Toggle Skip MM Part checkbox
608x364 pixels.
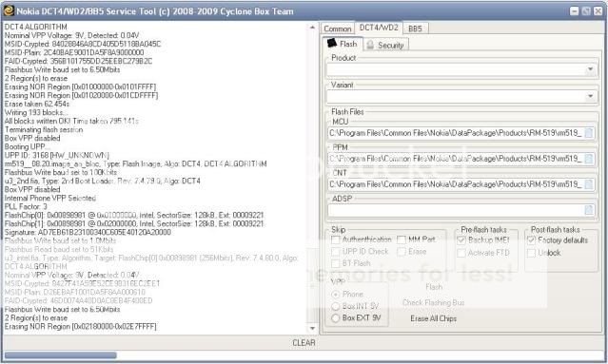click(x=402, y=239)
